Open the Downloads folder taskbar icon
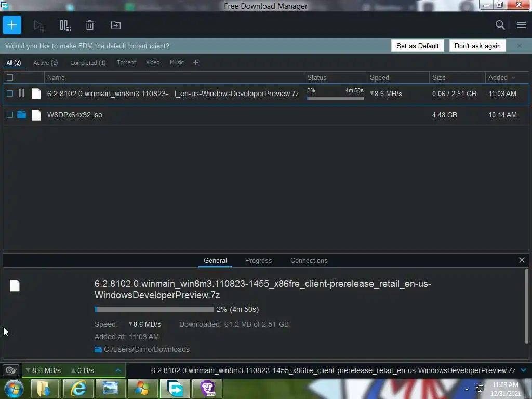 [x=46, y=389]
